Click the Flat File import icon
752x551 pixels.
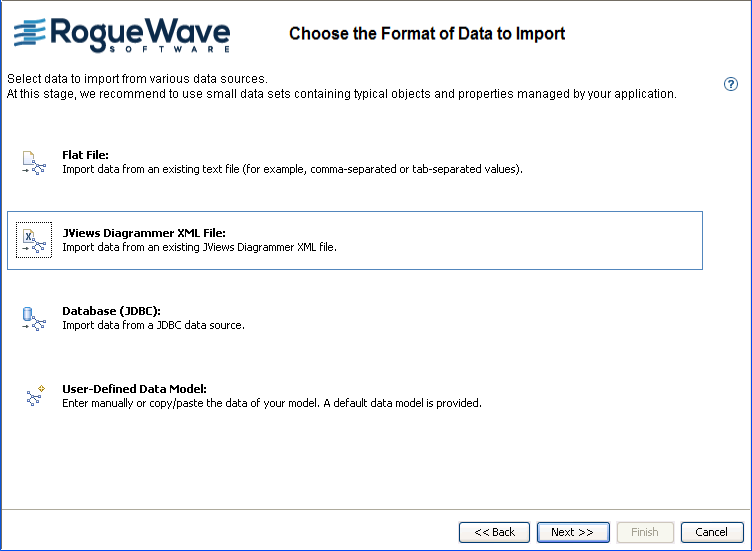point(35,162)
